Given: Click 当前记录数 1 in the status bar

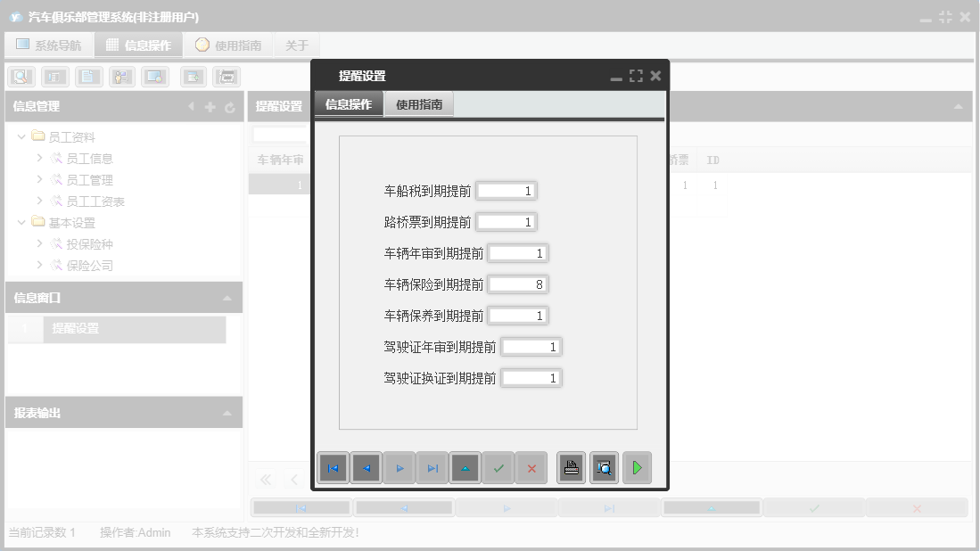Looking at the screenshot, I should pyautogui.click(x=42, y=533).
